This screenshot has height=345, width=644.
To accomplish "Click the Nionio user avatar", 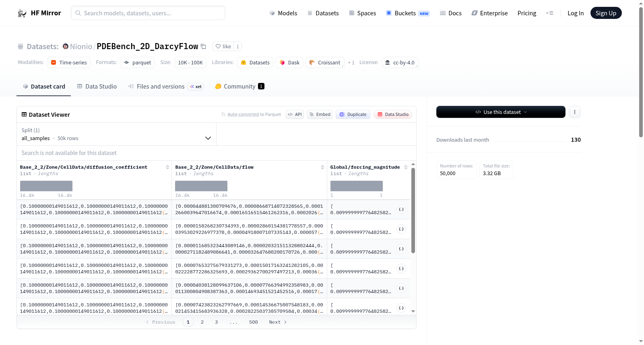I will [66, 46].
